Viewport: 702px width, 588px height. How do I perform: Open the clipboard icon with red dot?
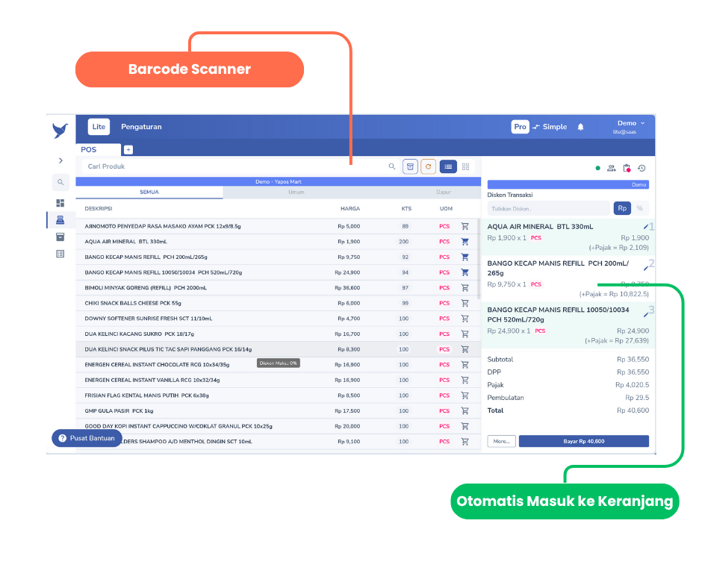tap(627, 168)
